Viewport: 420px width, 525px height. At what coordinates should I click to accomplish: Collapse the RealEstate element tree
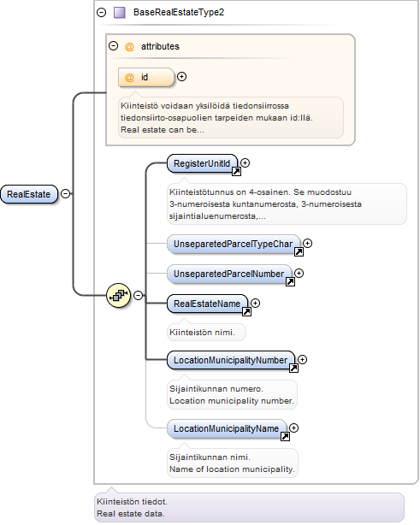66,193
